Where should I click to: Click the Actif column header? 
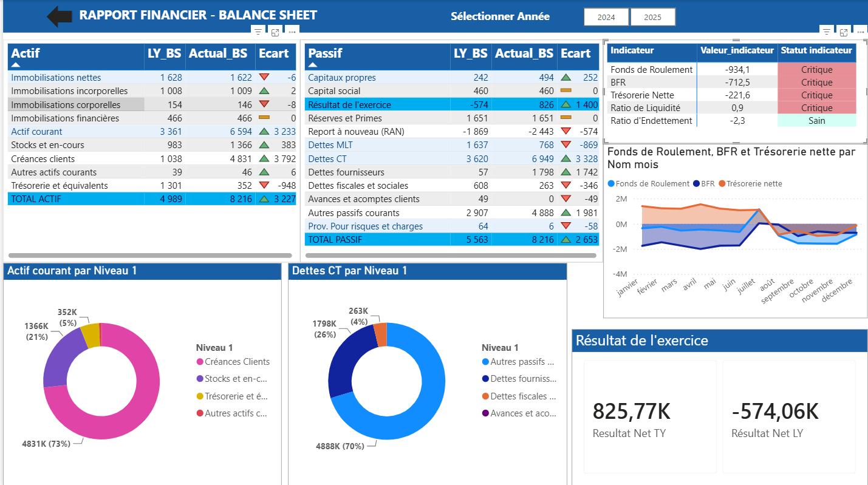point(76,56)
